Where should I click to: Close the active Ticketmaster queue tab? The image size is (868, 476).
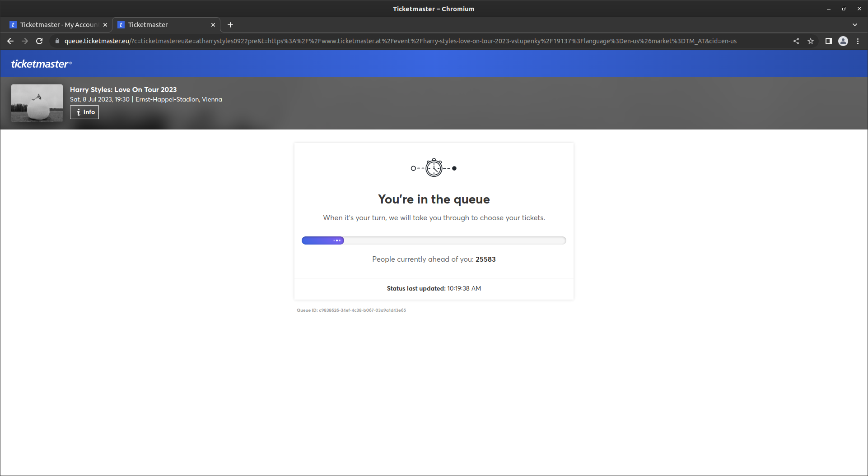[213, 25]
